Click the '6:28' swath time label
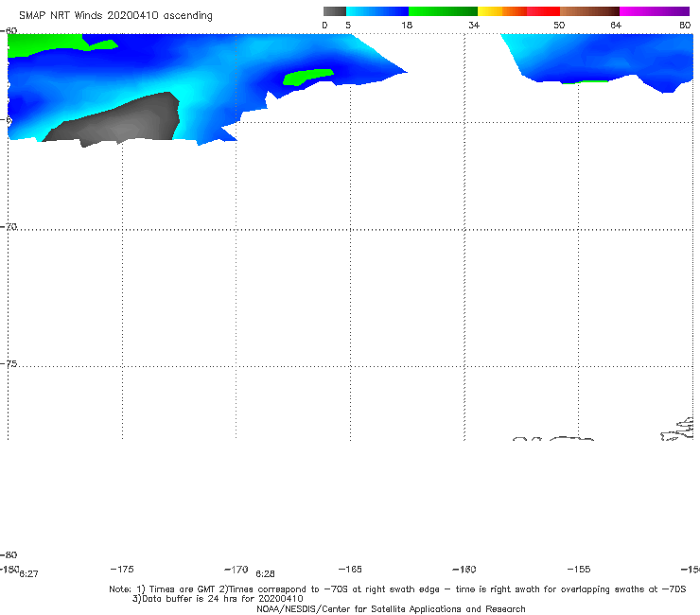This screenshot has width=700, height=615. [265, 574]
